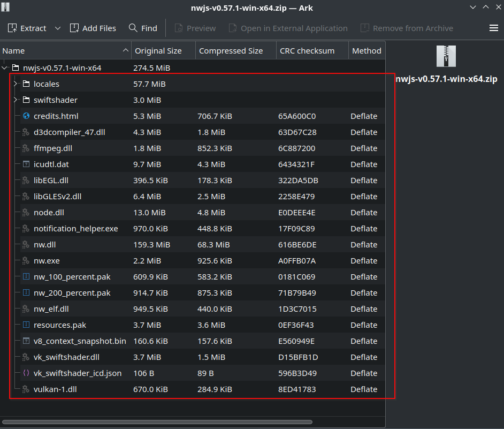Select nw.exe in the file list
The image size is (504, 429).
tap(47, 261)
